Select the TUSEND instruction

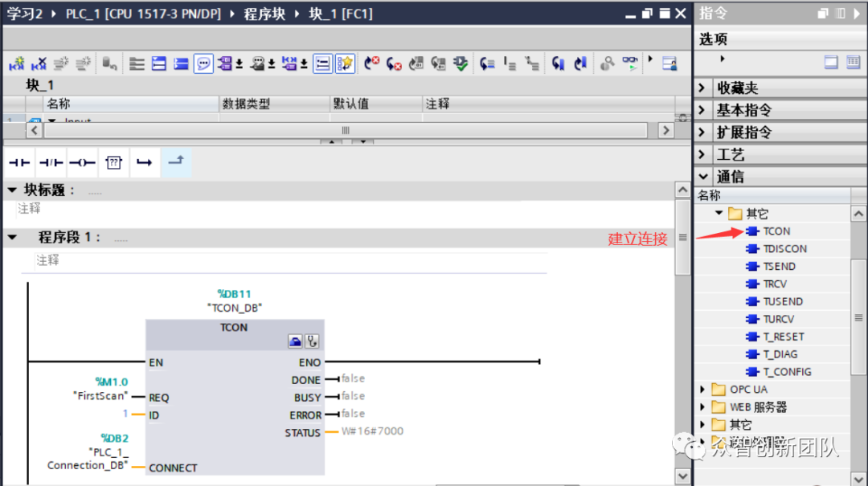point(775,302)
